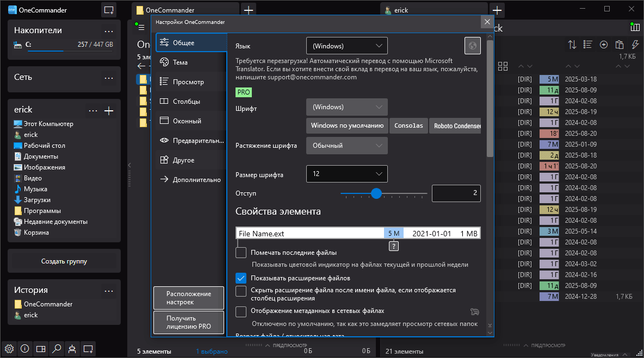Open История three-dots menu

point(109,291)
